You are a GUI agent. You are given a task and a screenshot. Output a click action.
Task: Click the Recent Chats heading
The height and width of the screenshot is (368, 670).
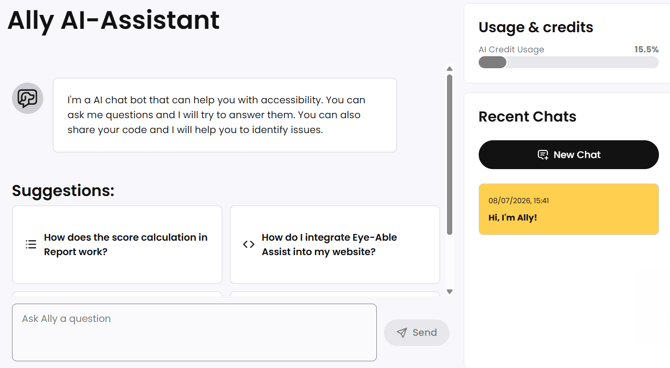(527, 117)
